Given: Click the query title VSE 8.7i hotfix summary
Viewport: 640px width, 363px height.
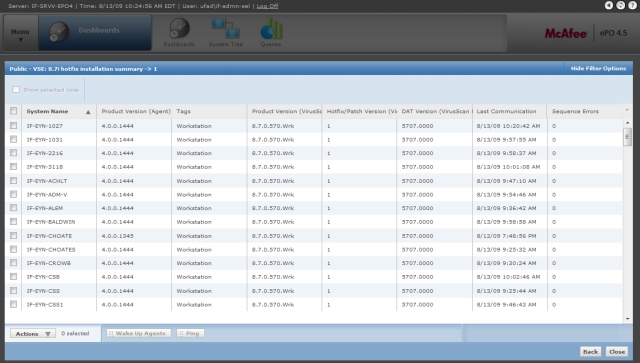Looking at the screenshot, I should tap(83, 69).
